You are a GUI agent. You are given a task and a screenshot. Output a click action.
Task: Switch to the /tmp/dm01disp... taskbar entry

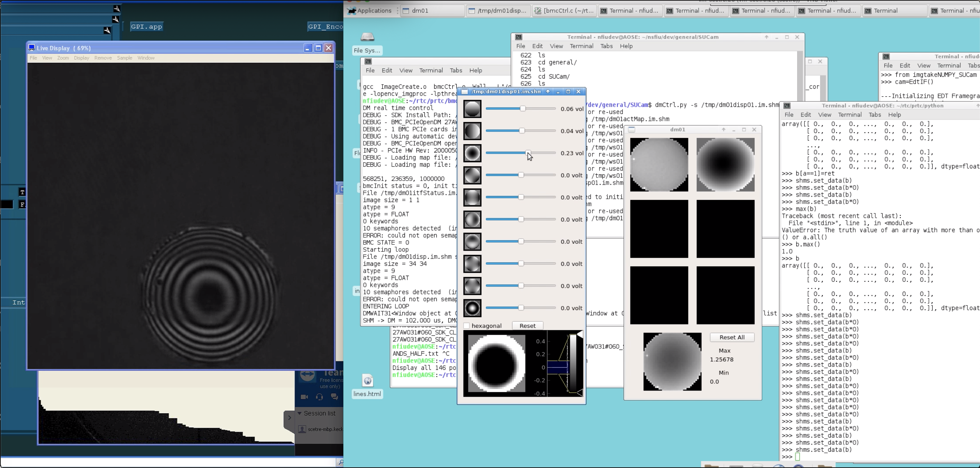click(x=498, y=11)
